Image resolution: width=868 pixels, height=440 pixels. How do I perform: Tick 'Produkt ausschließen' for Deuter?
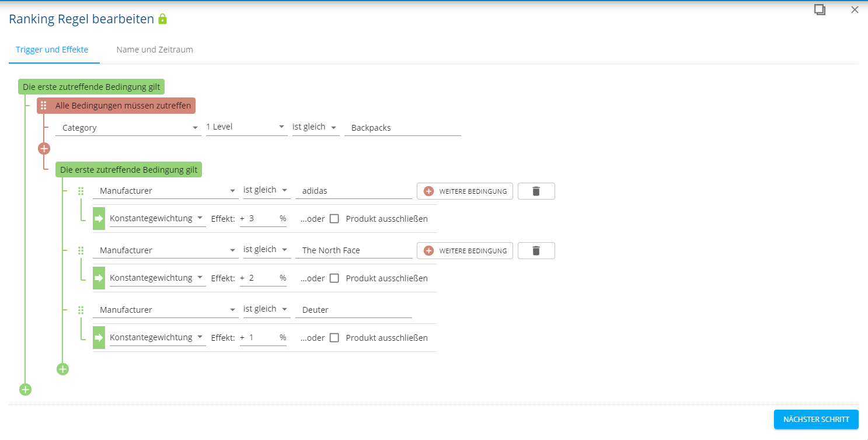click(334, 338)
